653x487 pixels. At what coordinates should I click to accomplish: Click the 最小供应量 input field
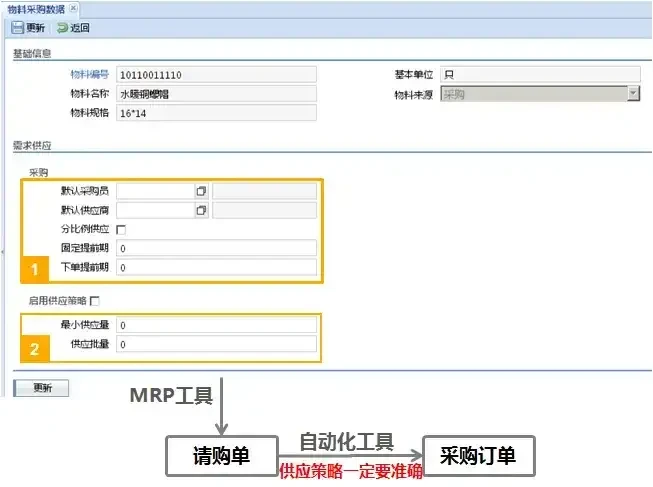[x=216, y=325]
